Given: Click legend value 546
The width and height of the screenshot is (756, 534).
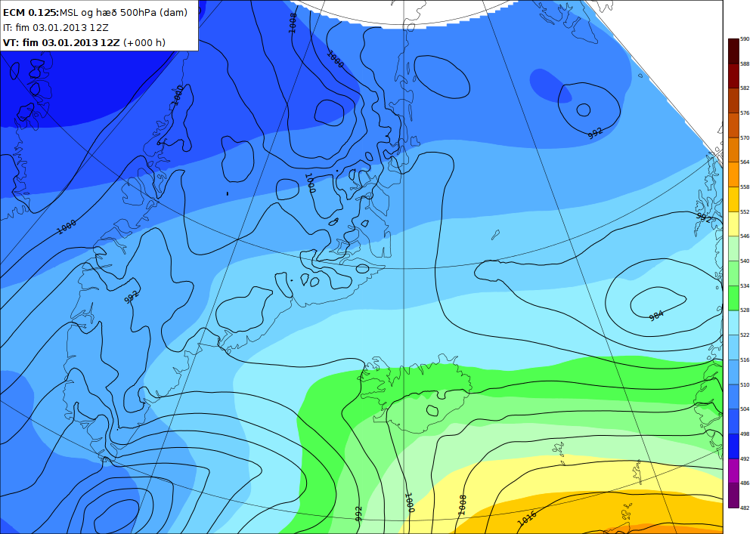Looking at the screenshot, I should pyautogui.click(x=745, y=236).
